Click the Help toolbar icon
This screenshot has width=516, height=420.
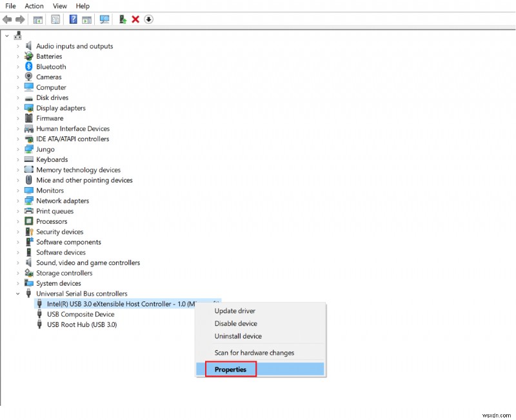tap(73, 19)
